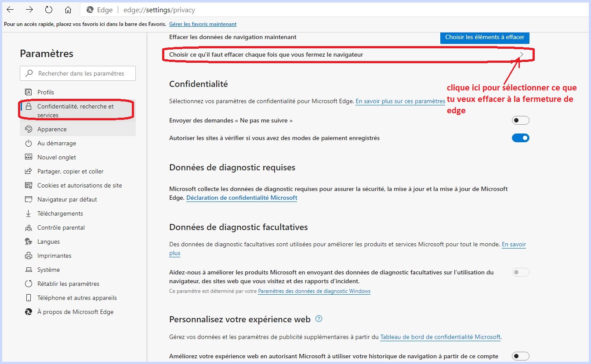The height and width of the screenshot is (364, 591).
Task: Reload the page with the refresh icon
Action: [x=49, y=10]
